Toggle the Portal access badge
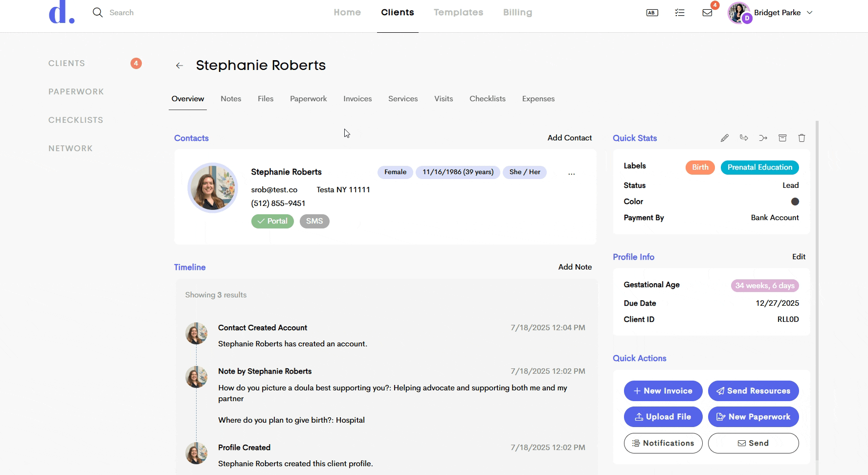Screen dimensions: 868x475 272,221
